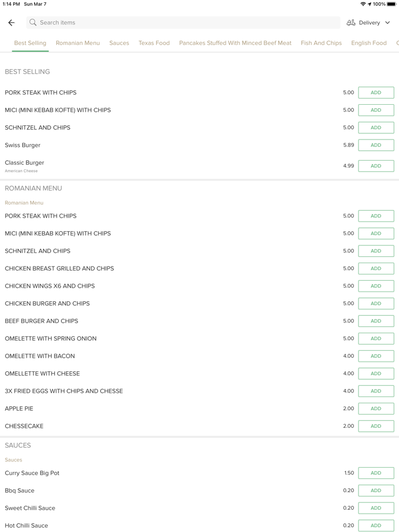Add Hot Chilli Sauce to order
The height and width of the screenshot is (532, 399).
(x=376, y=525)
